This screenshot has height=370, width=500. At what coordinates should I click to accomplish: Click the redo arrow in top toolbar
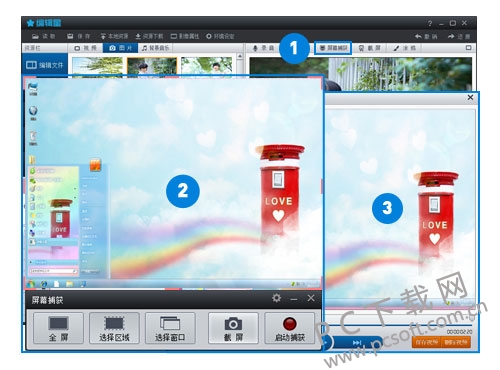pos(459,36)
